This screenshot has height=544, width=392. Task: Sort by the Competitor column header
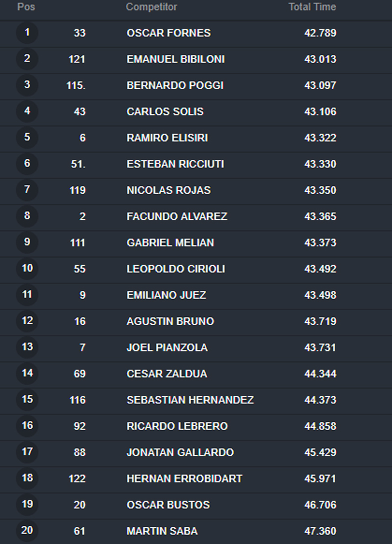tap(151, 7)
